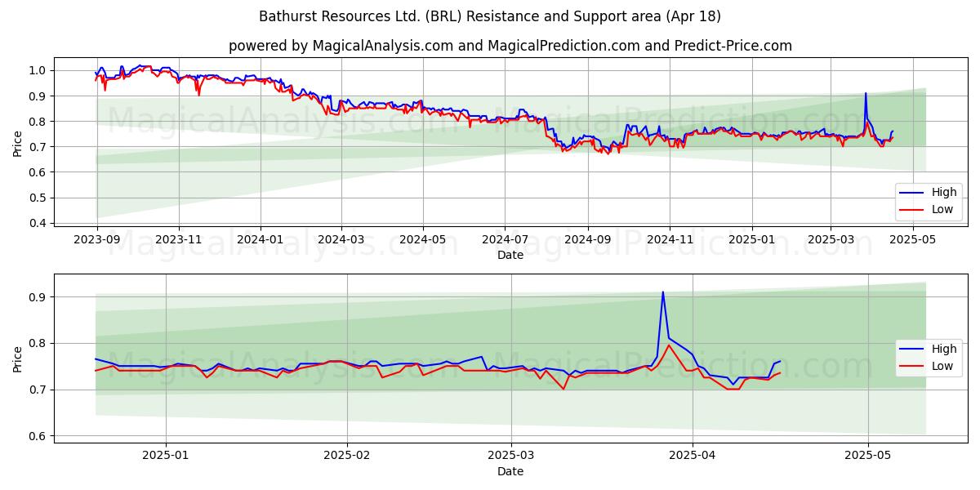Screen dimensions: 980x490
Task: Click the High price spike peak in the bottom chart
Action: (663, 292)
